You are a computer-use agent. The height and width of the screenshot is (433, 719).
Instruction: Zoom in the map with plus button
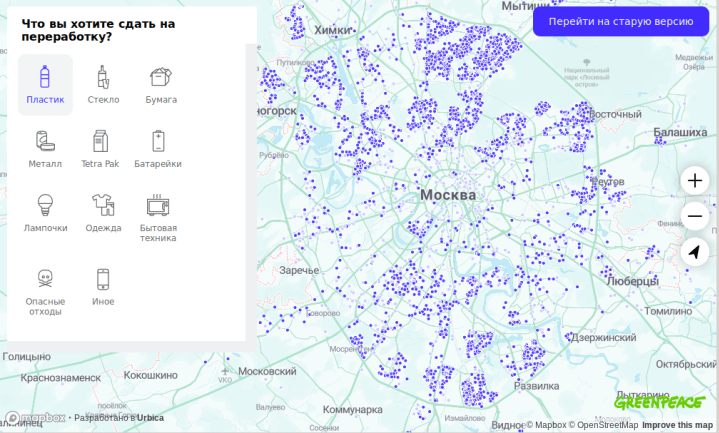(x=695, y=180)
